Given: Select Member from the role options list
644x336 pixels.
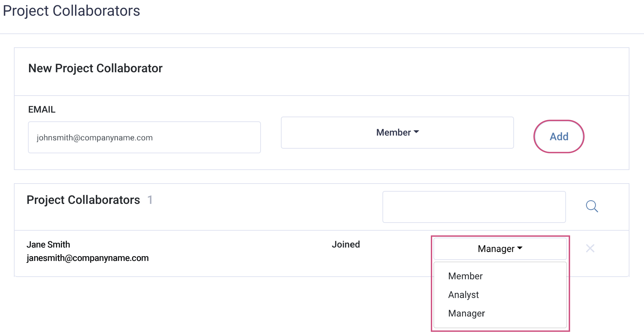Looking at the screenshot, I should coord(465,276).
